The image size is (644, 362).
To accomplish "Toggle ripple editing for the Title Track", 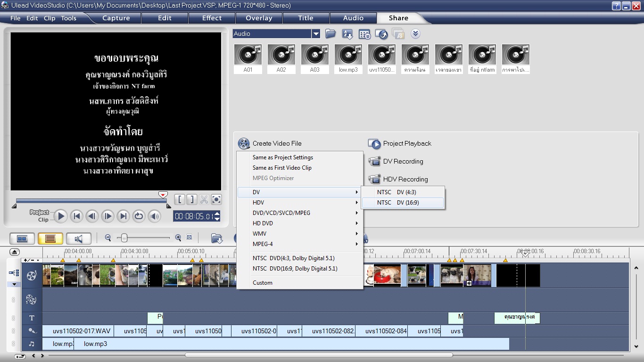I will pos(13,318).
